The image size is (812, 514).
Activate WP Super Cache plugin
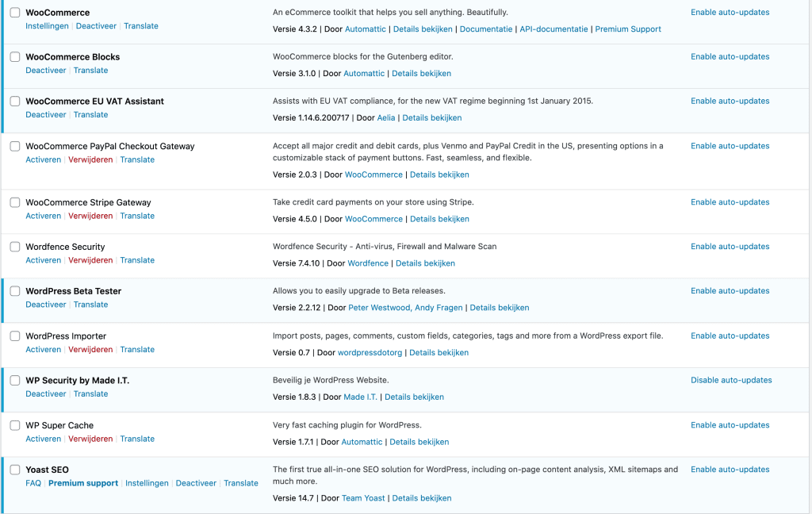pyautogui.click(x=44, y=439)
